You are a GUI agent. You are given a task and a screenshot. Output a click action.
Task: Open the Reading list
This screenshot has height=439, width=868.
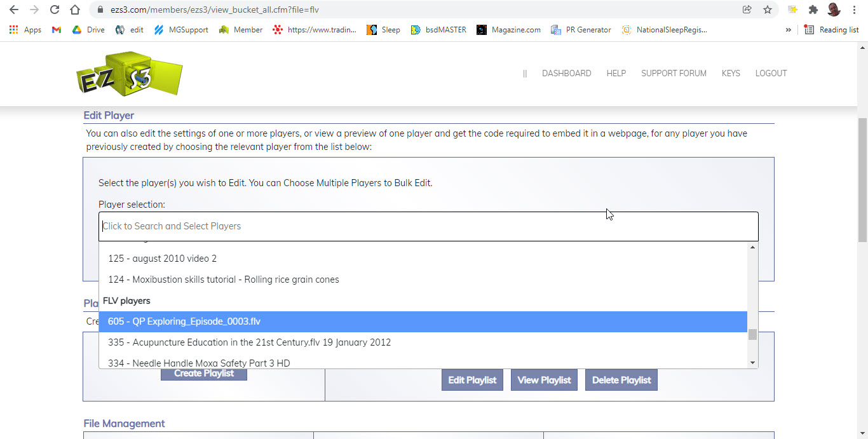tap(832, 30)
